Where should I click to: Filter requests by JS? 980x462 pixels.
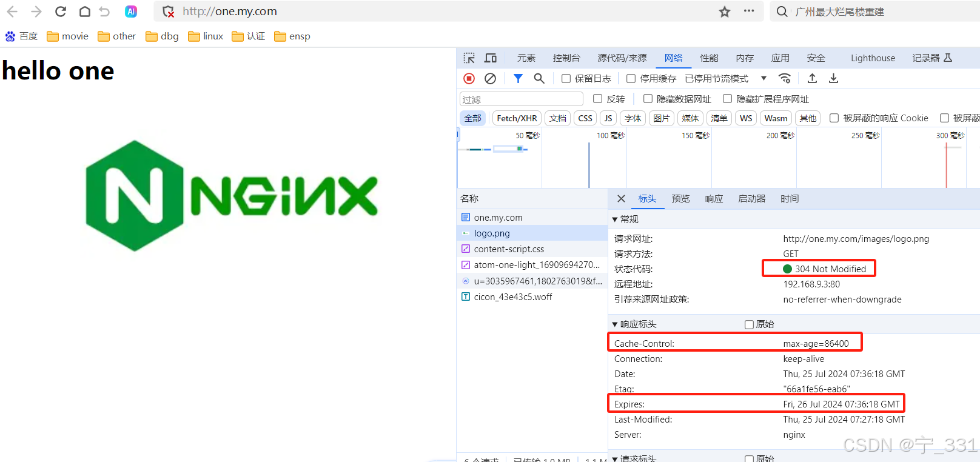click(608, 118)
